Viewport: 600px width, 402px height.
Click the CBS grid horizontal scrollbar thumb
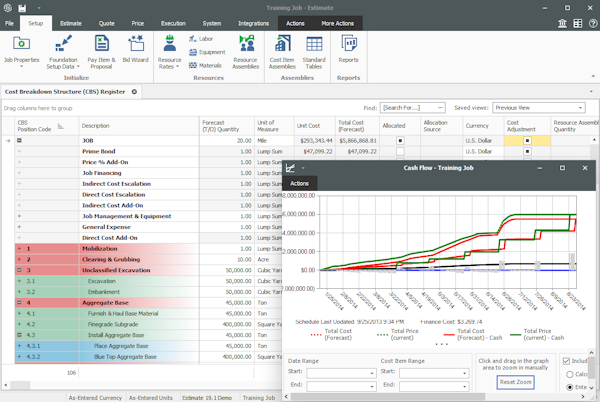coord(20,385)
